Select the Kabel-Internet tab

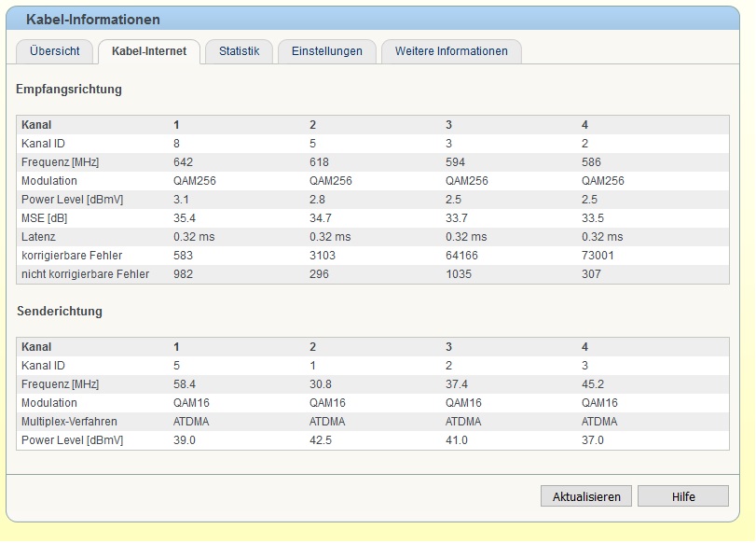(148, 51)
